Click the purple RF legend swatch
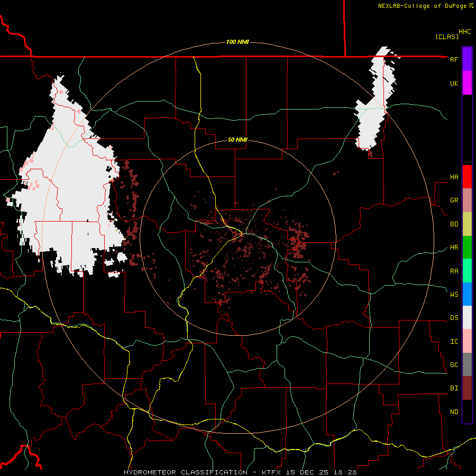 [467, 59]
